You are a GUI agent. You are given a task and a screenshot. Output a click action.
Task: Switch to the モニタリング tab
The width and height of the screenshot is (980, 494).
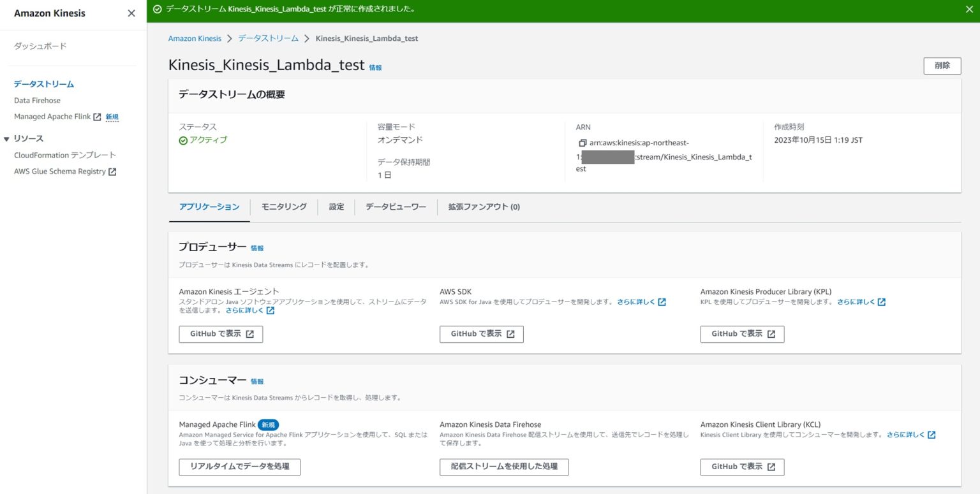284,207
